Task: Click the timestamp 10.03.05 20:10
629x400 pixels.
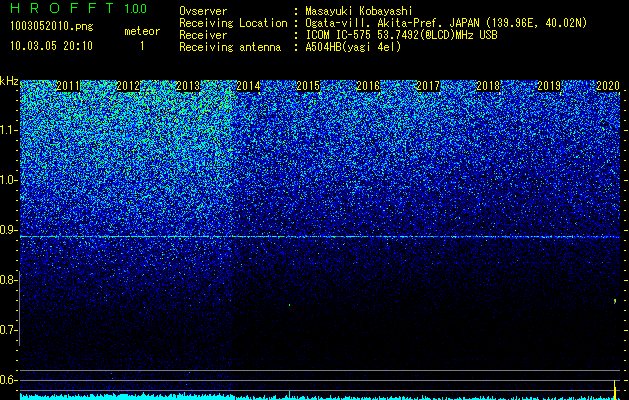Action: [51, 46]
